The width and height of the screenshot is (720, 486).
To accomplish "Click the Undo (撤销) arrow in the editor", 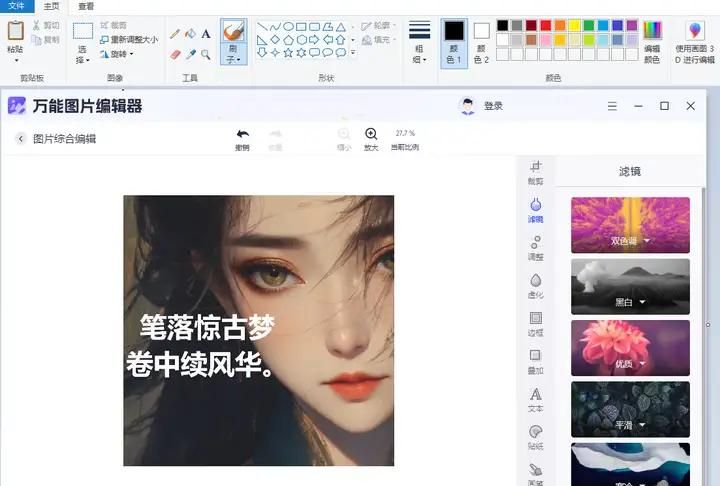I will [242, 134].
